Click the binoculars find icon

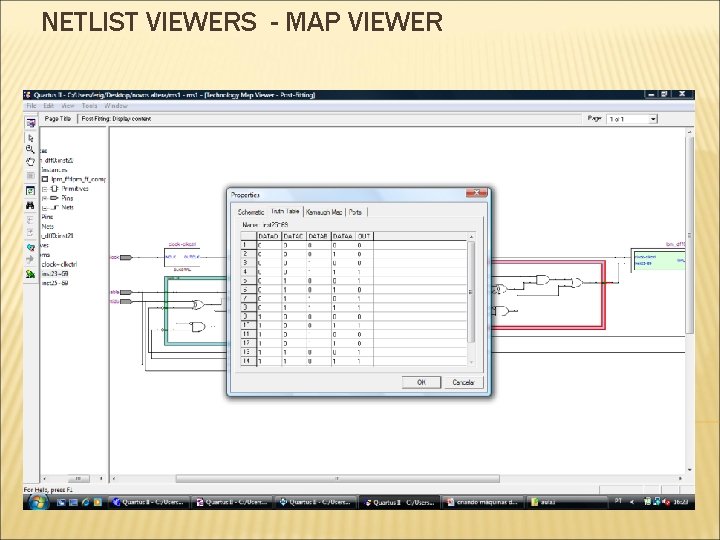30,205
